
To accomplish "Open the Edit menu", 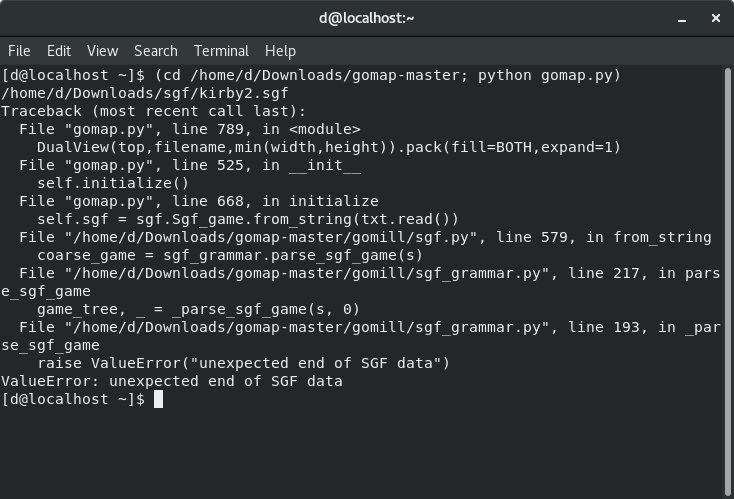I will pyautogui.click(x=59, y=51).
